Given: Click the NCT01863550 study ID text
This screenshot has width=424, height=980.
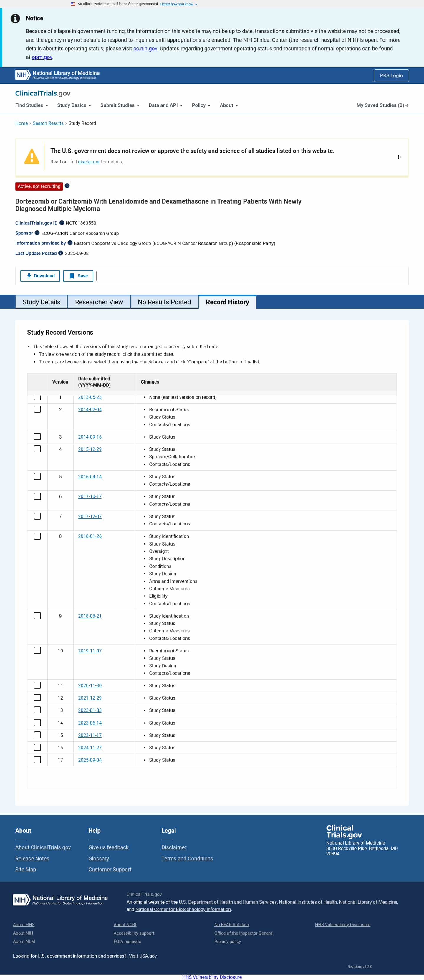Looking at the screenshot, I should tap(81, 223).
